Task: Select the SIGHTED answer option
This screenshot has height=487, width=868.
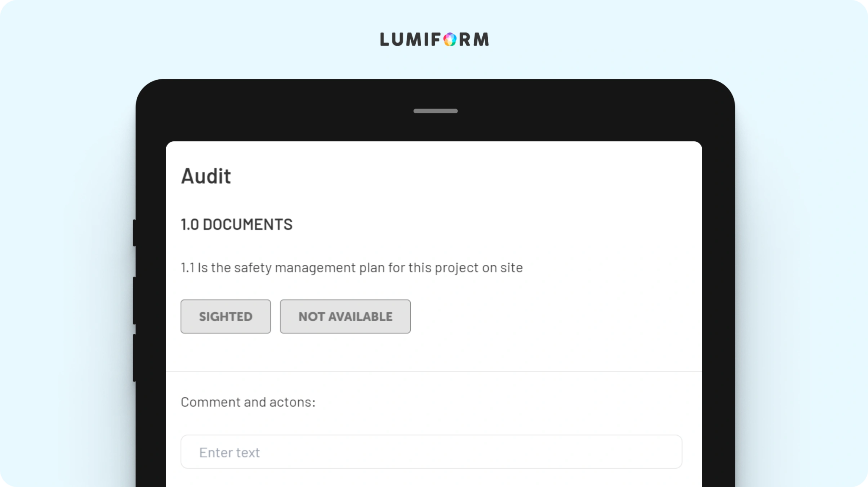Action: [225, 316]
